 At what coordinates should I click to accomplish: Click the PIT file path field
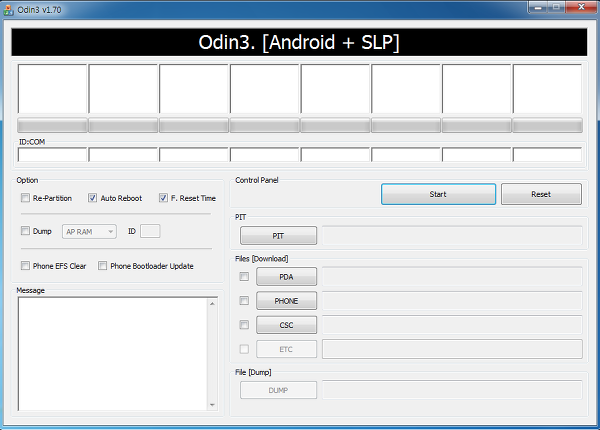coord(452,236)
